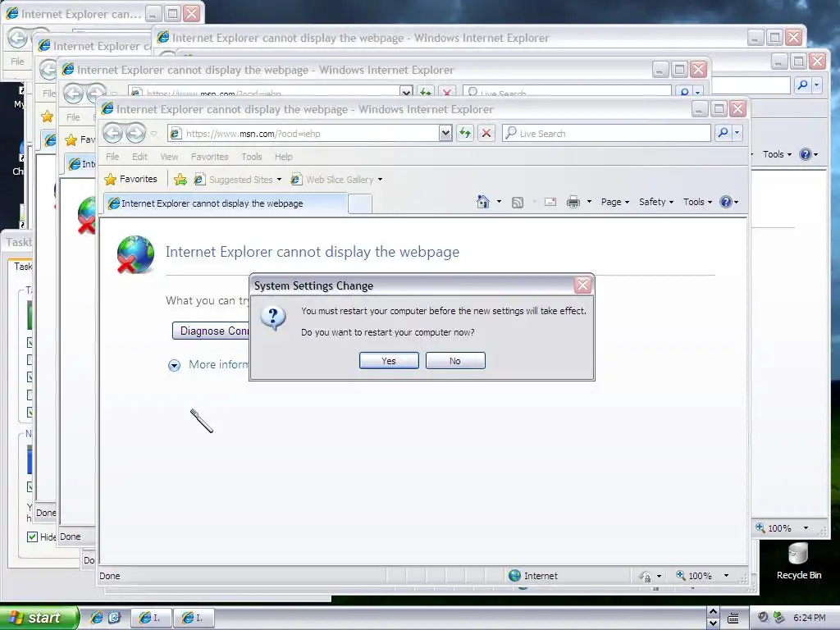840x630 pixels.
Task: Open search provider dropdown in front window
Action: pos(737,132)
